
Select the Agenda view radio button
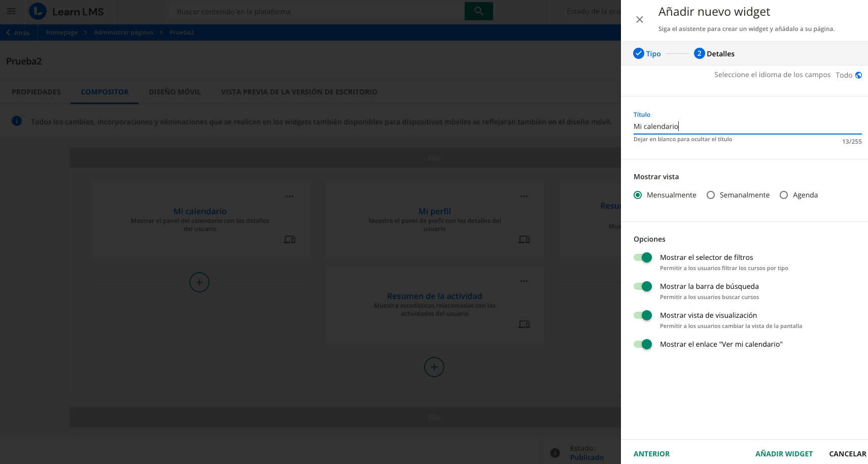pos(784,195)
